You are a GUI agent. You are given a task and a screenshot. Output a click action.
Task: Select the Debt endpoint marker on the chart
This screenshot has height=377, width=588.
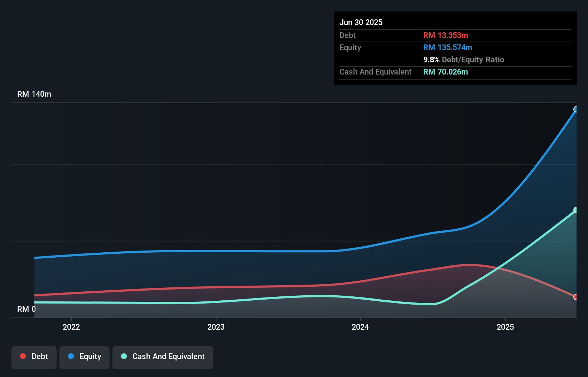tap(575, 297)
